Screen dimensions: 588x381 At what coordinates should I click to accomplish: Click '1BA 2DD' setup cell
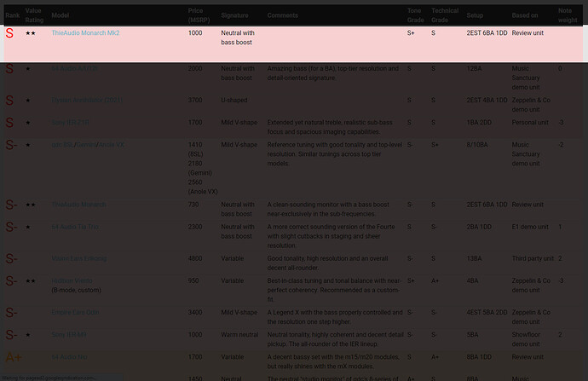[x=479, y=123]
